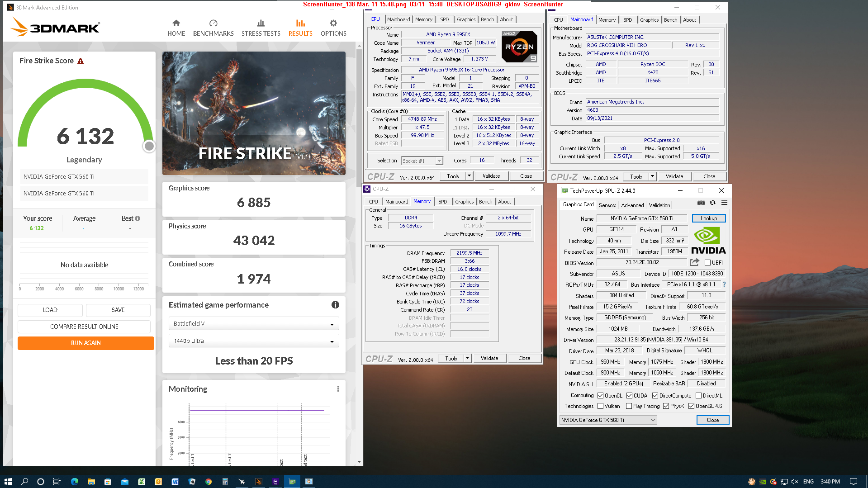Click the muted volume tray icon

(795, 482)
